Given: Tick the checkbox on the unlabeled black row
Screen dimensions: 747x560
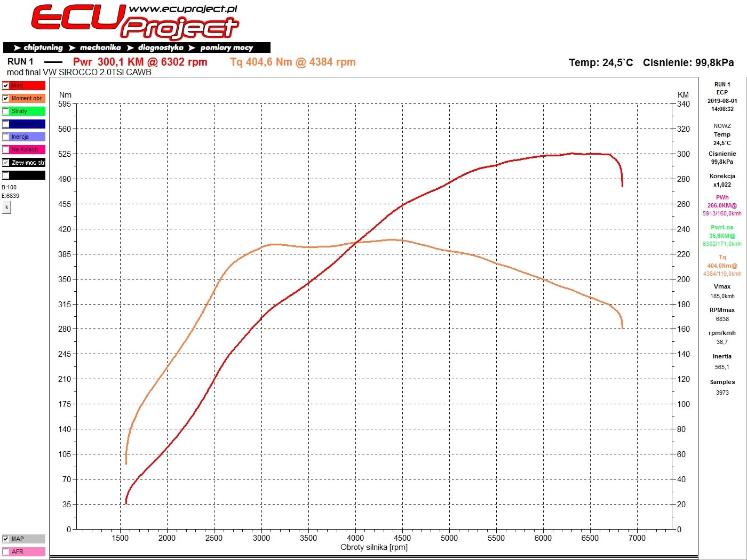Looking at the screenshot, I should click(6, 175).
